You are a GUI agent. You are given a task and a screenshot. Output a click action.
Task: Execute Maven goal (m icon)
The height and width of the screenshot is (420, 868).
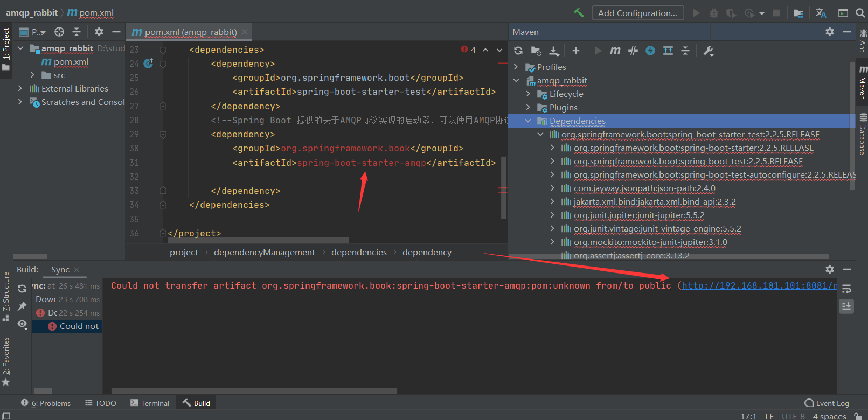(x=615, y=51)
